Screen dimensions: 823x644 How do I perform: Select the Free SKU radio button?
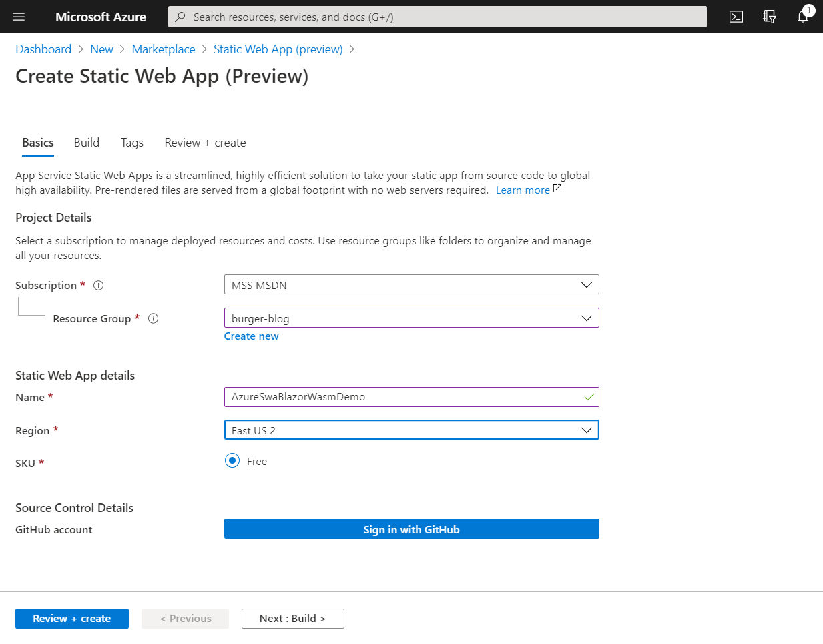coord(232,460)
